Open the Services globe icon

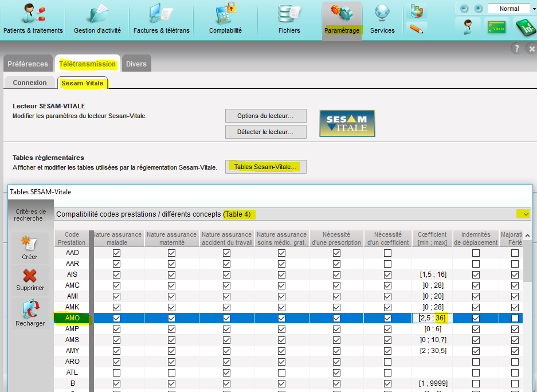382,14
